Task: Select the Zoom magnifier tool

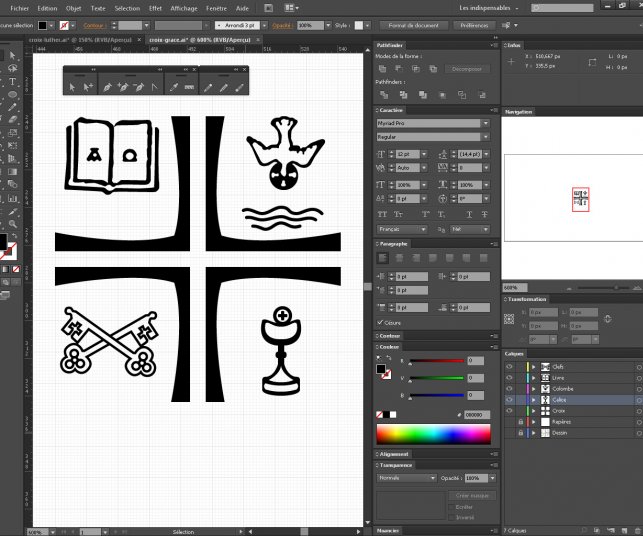Action: coord(12,224)
